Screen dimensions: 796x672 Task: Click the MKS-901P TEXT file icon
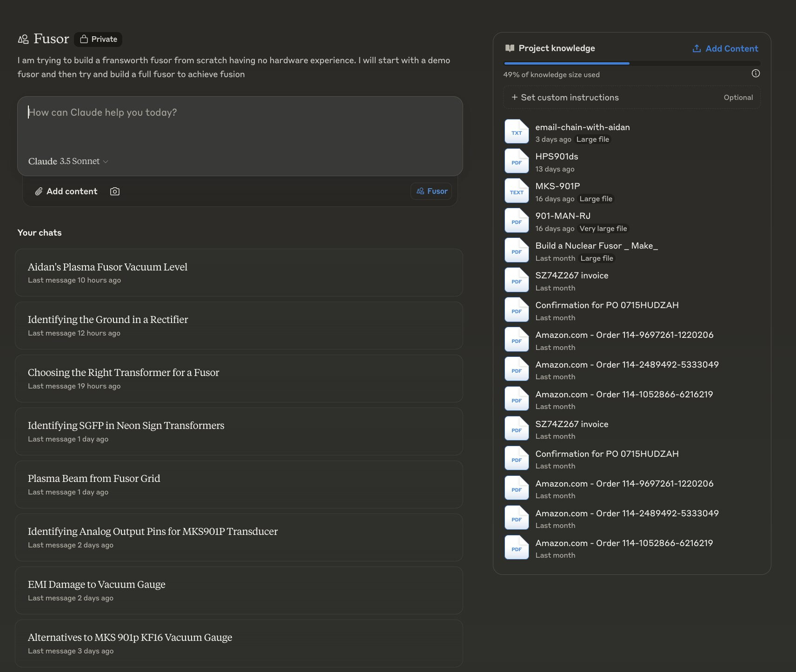[517, 191]
